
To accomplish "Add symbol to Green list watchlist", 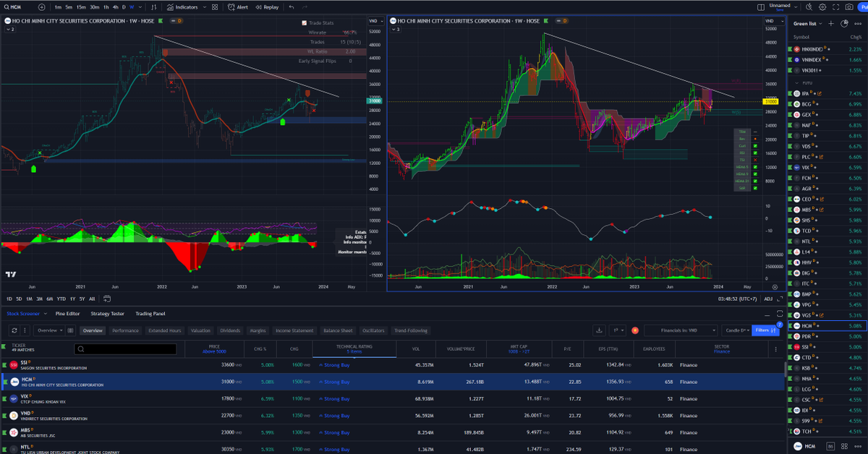I will pyautogui.click(x=831, y=24).
